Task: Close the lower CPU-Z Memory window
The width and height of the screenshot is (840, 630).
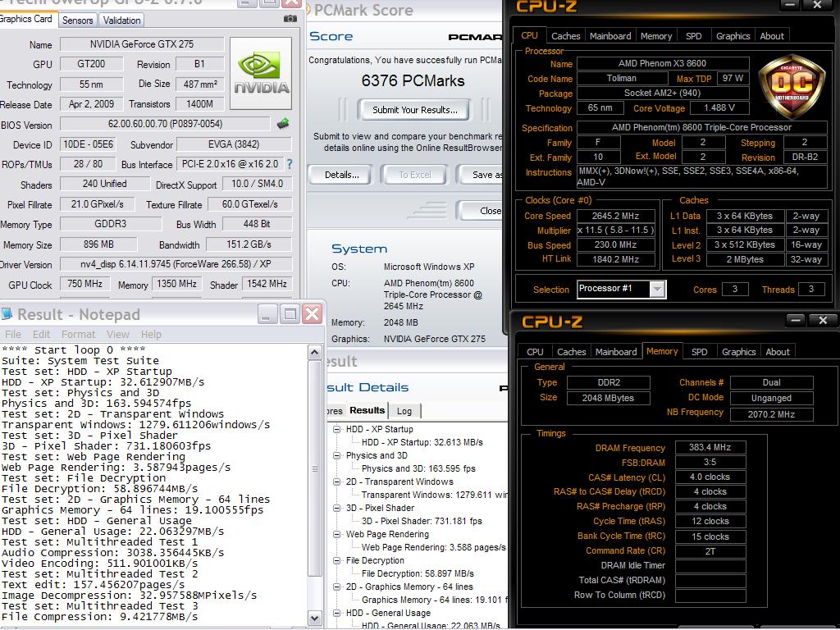Action: click(x=823, y=321)
